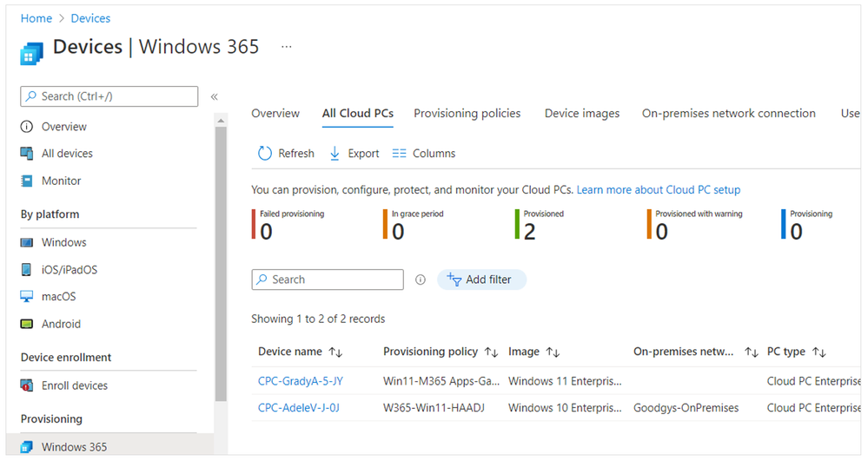Open the ellipsis menu next to Windows 365 title
868x461 pixels.
(x=286, y=47)
